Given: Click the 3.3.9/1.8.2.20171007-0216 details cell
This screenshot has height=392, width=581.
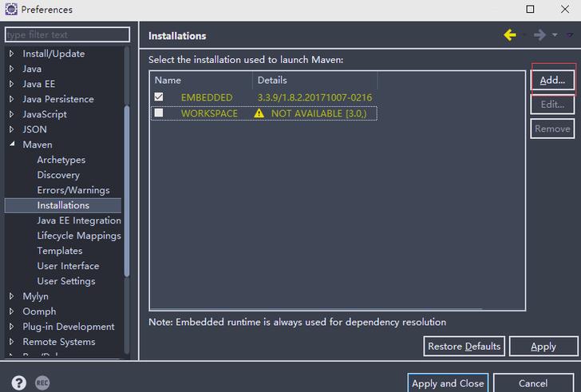Looking at the screenshot, I should coord(314,97).
